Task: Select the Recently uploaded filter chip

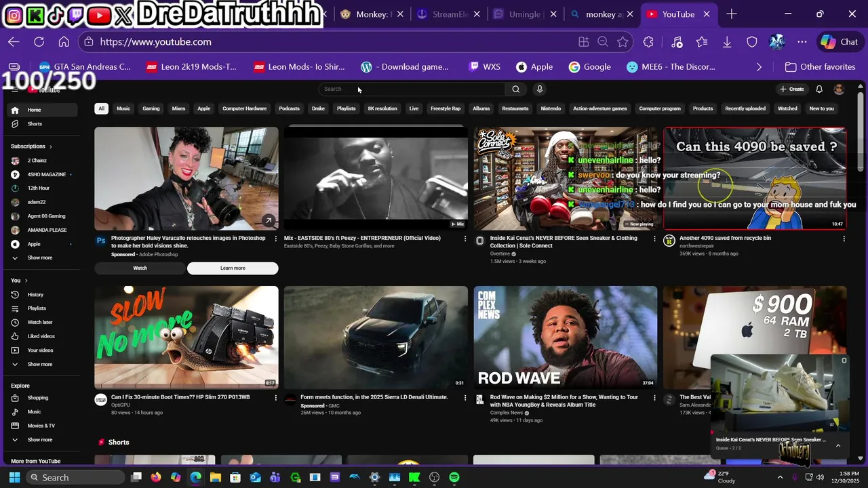Action: click(745, 108)
